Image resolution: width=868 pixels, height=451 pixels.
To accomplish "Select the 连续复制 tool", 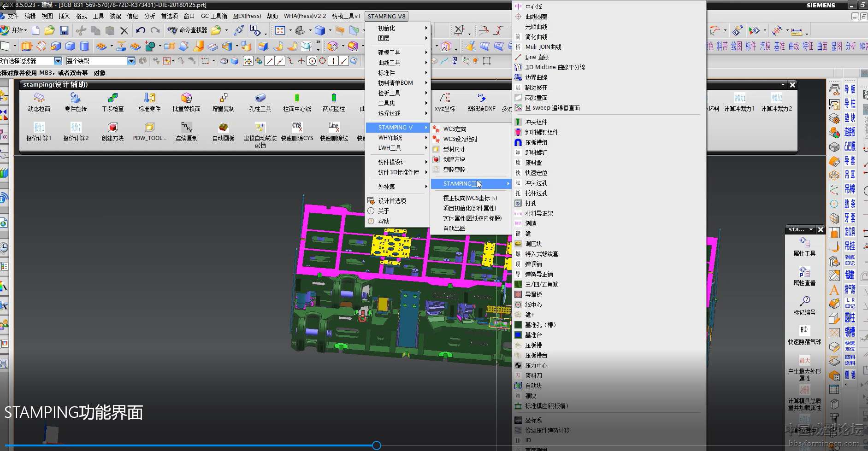I will [186, 127].
